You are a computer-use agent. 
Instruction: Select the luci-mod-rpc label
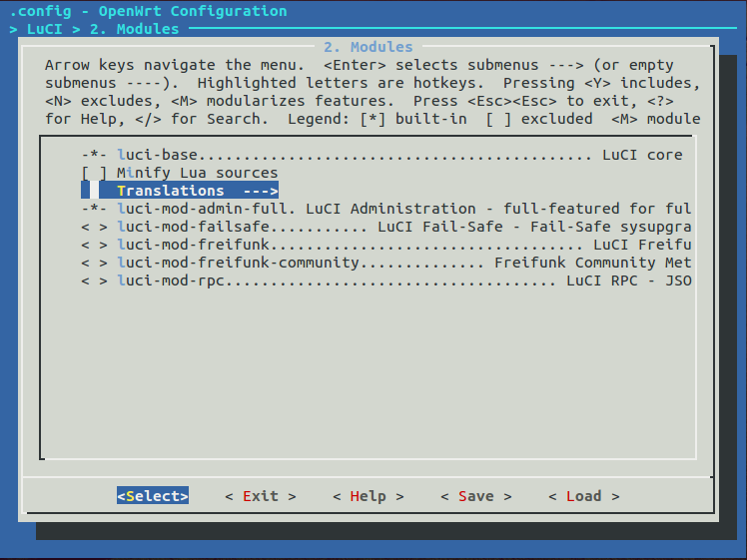(x=171, y=280)
